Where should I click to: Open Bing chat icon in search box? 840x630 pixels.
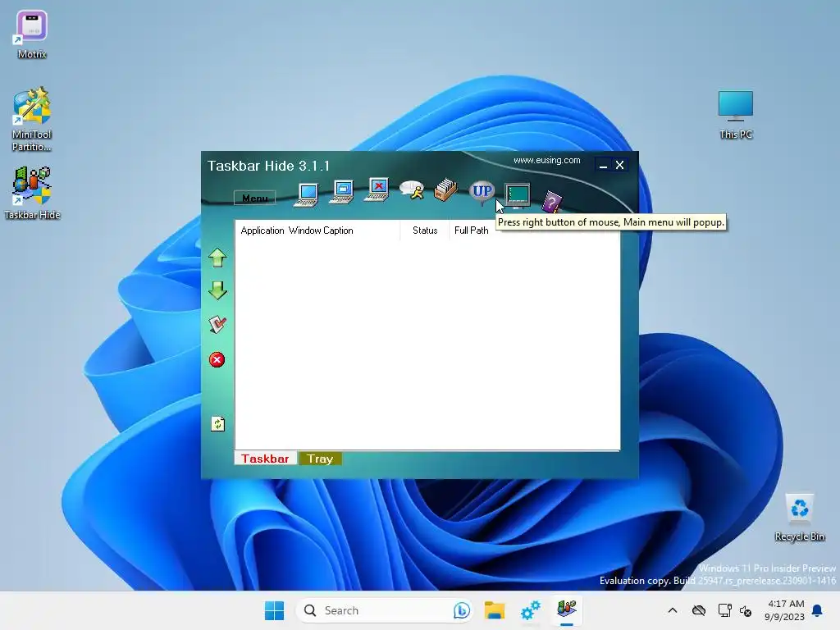point(461,610)
